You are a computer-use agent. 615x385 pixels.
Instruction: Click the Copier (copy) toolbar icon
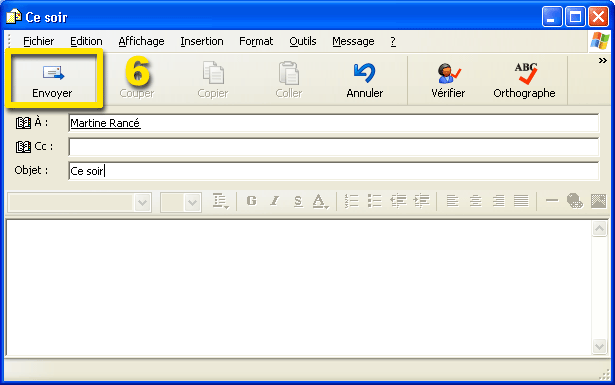coord(213,80)
